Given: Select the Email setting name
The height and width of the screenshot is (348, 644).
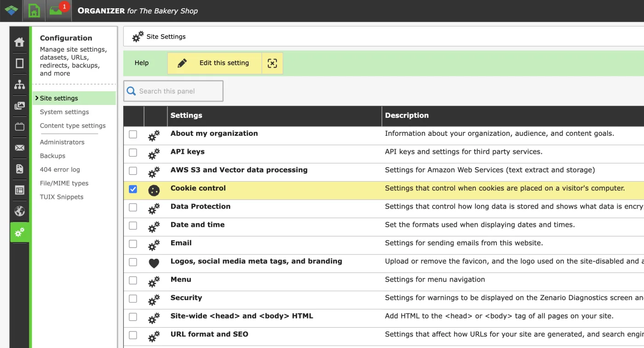Looking at the screenshot, I should 181,243.
